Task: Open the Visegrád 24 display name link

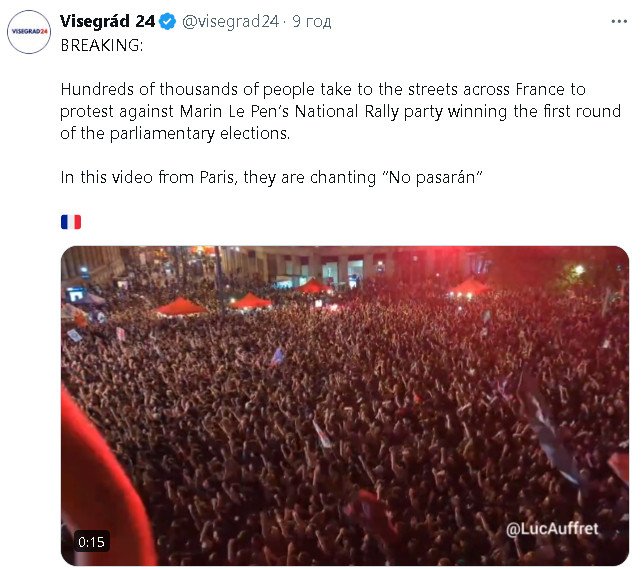Action: click(x=107, y=21)
